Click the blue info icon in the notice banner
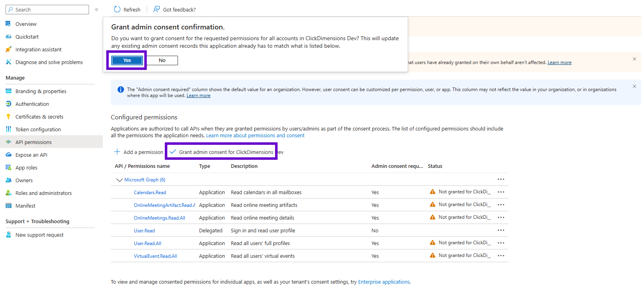Screen dimensions: 644x292 tap(121, 90)
